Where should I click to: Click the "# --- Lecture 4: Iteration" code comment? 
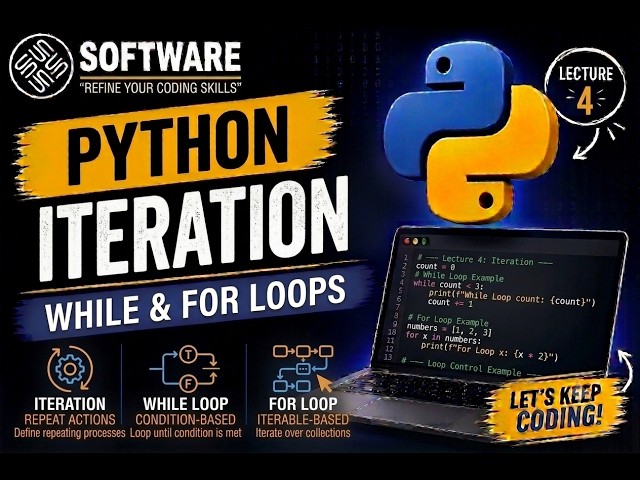point(485,260)
